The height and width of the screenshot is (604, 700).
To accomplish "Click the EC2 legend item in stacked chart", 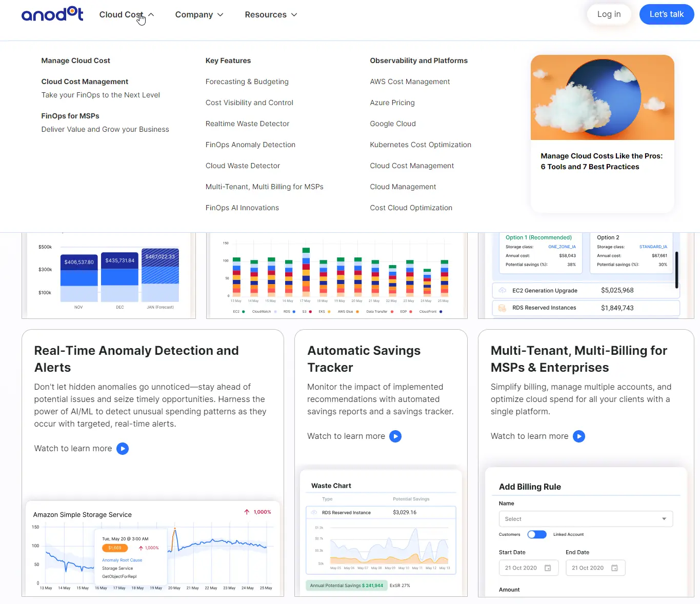I will click(238, 312).
